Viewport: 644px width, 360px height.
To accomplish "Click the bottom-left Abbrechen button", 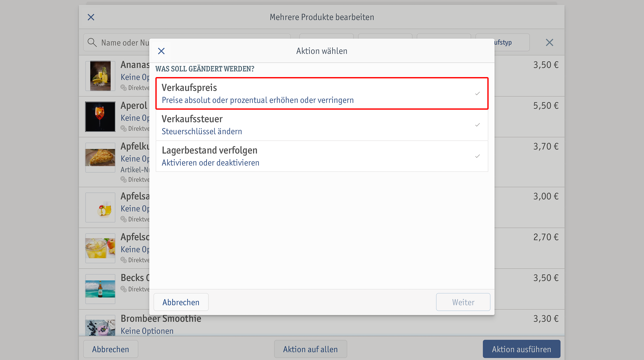I will pyautogui.click(x=110, y=349).
